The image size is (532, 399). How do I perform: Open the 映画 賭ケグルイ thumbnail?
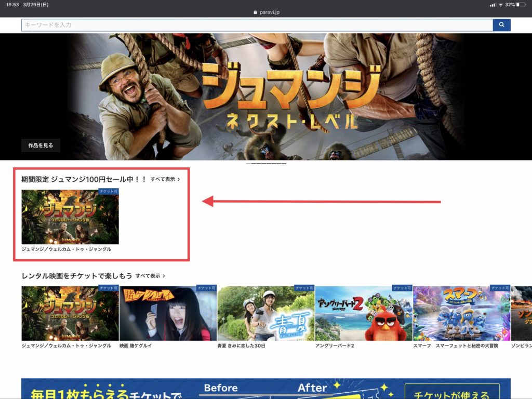pyautogui.click(x=168, y=313)
